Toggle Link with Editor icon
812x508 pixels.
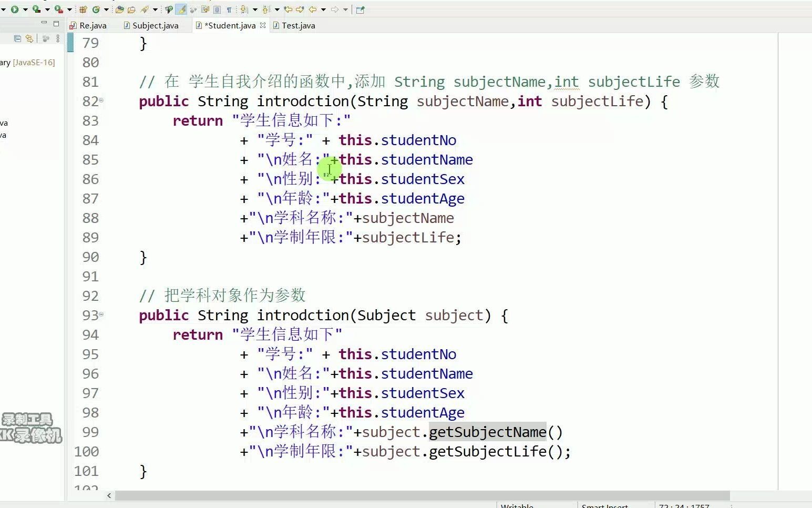pos(29,38)
